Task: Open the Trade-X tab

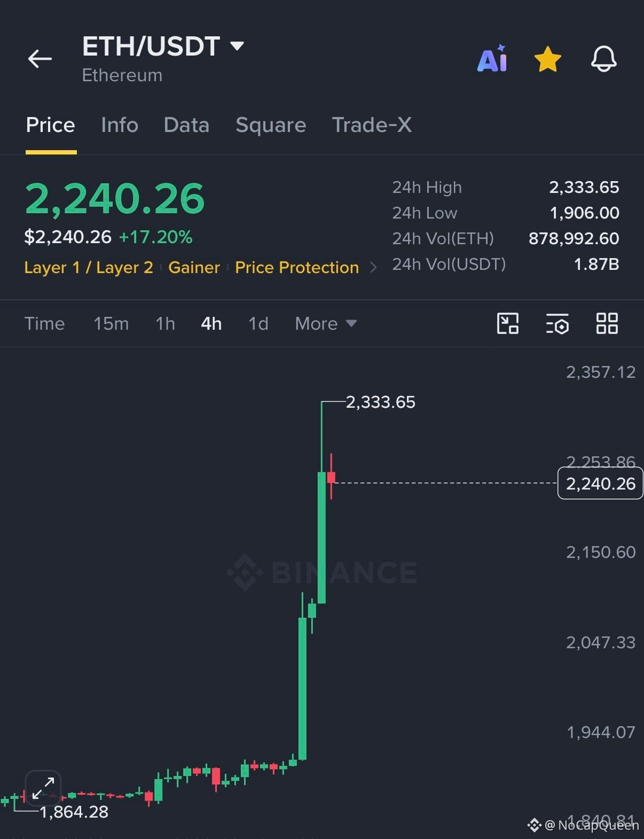Action: click(372, 125)
